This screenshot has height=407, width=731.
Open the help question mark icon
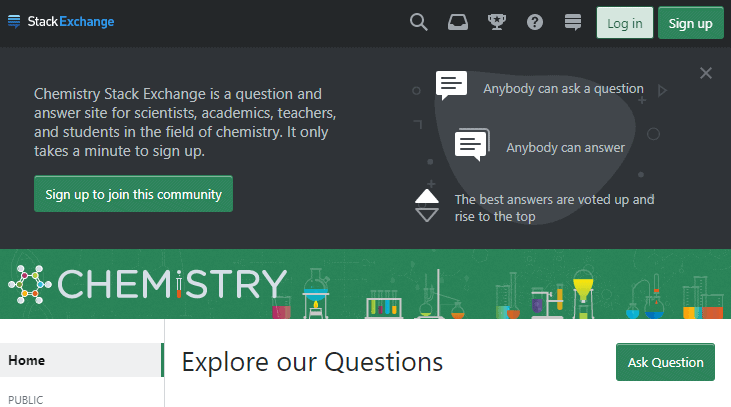tap(535, 22)
